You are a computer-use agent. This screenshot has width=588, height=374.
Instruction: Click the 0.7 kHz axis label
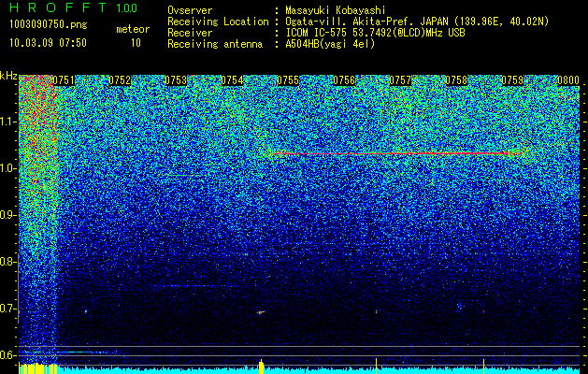(x=7, y=309)
